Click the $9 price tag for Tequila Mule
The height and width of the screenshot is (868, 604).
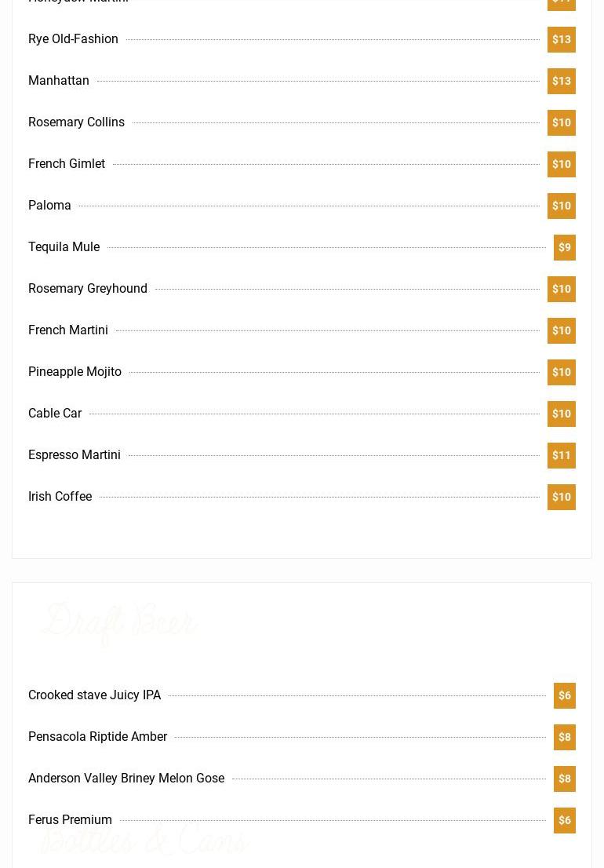pos(564,247)
